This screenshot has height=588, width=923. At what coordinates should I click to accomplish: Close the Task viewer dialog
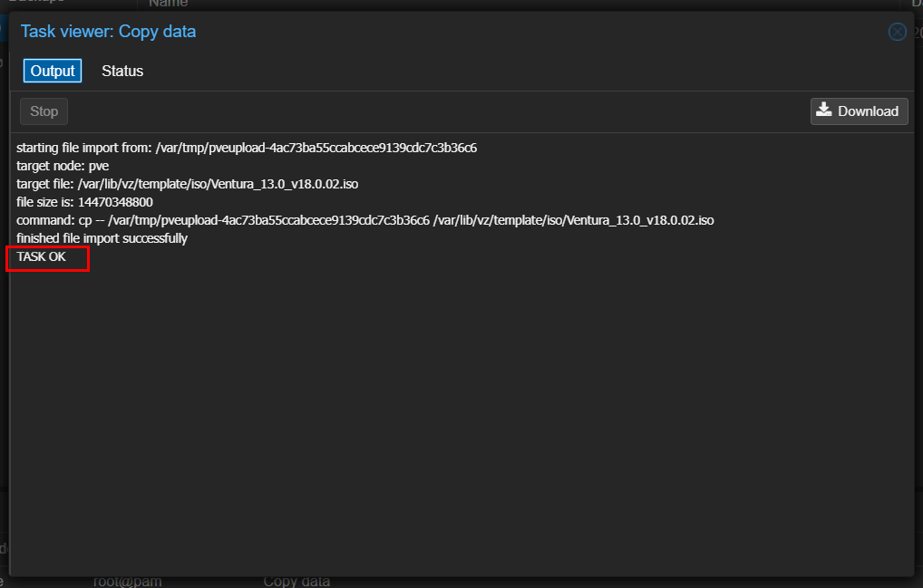pos(897,33)
